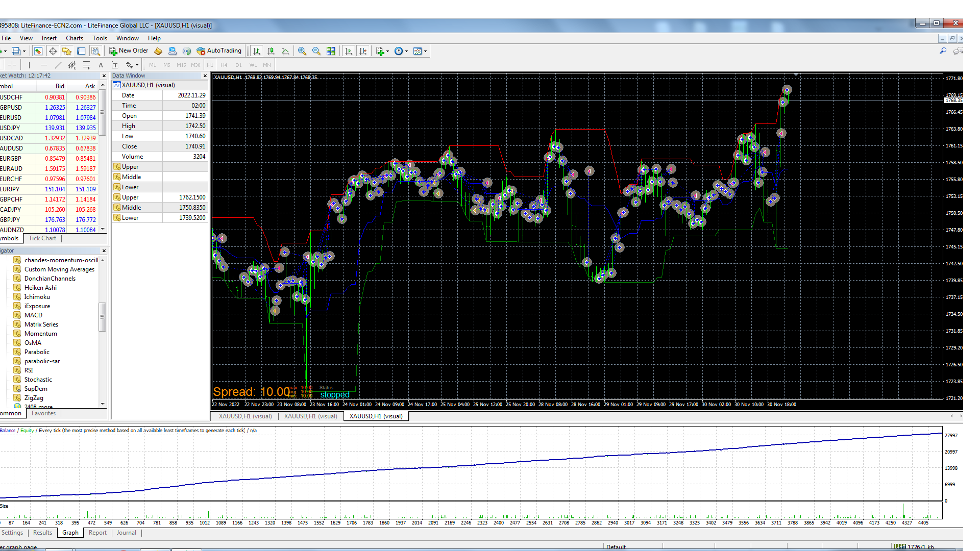This screenshot has height=551, width=980.
Task: Switch chart to candlesticks mode
Action: (271, 51)
